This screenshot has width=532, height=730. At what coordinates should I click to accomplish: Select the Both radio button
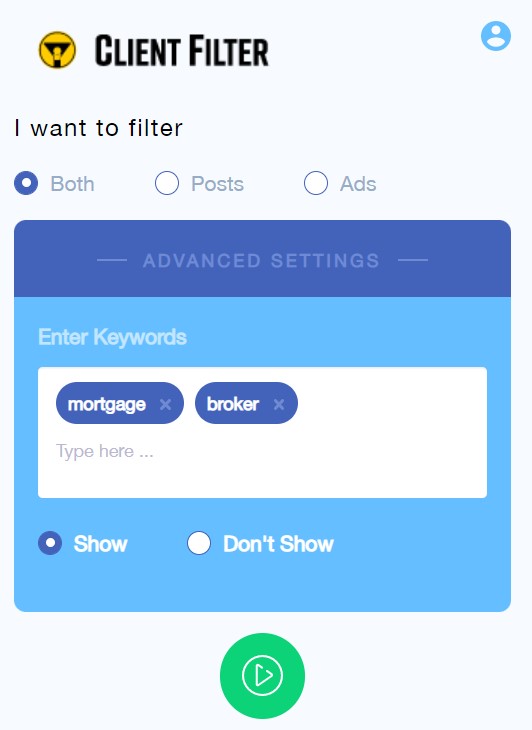(26, 183)
